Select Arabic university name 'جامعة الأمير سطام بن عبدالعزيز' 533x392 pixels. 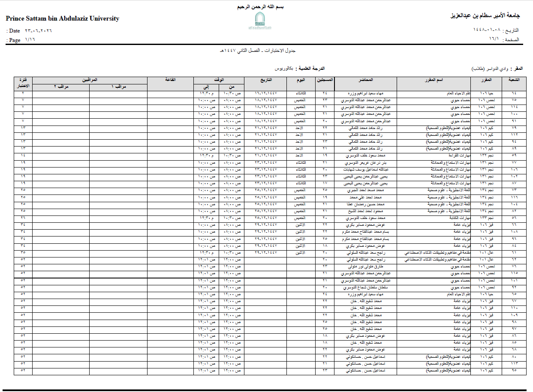pyautogui.click(x=485, y=16)
